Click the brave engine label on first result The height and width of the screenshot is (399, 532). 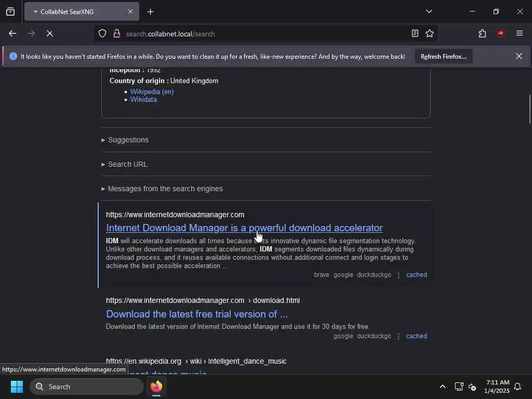tap(321, 275)
